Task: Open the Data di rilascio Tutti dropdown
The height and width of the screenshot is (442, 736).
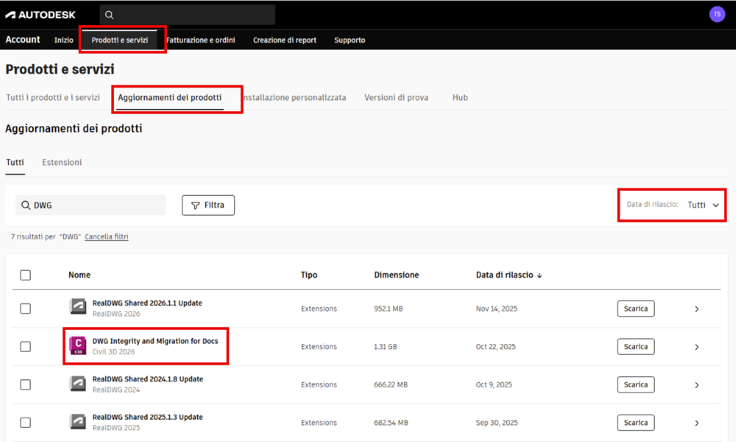Action: coord(703,205)
